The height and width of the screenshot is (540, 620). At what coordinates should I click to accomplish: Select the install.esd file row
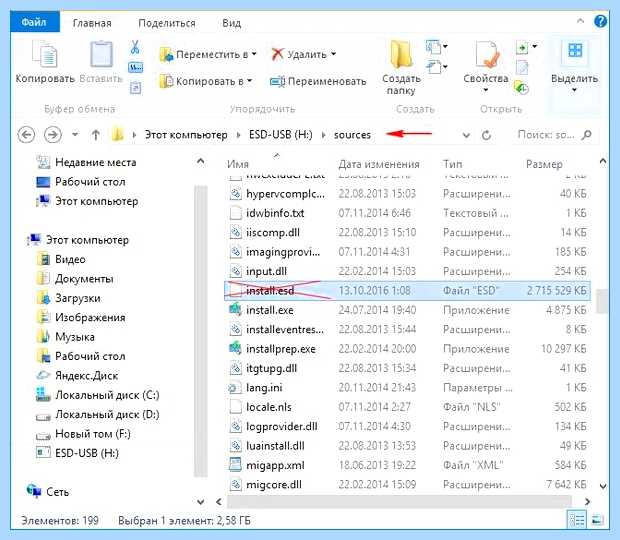[407, 291]
